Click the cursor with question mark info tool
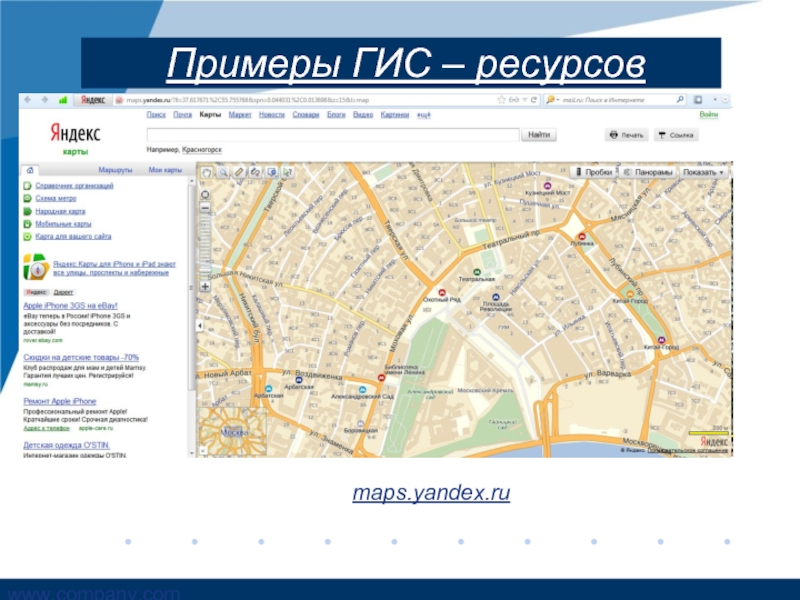The height and width of the screenshot is (600, 800). click(288, 172)
